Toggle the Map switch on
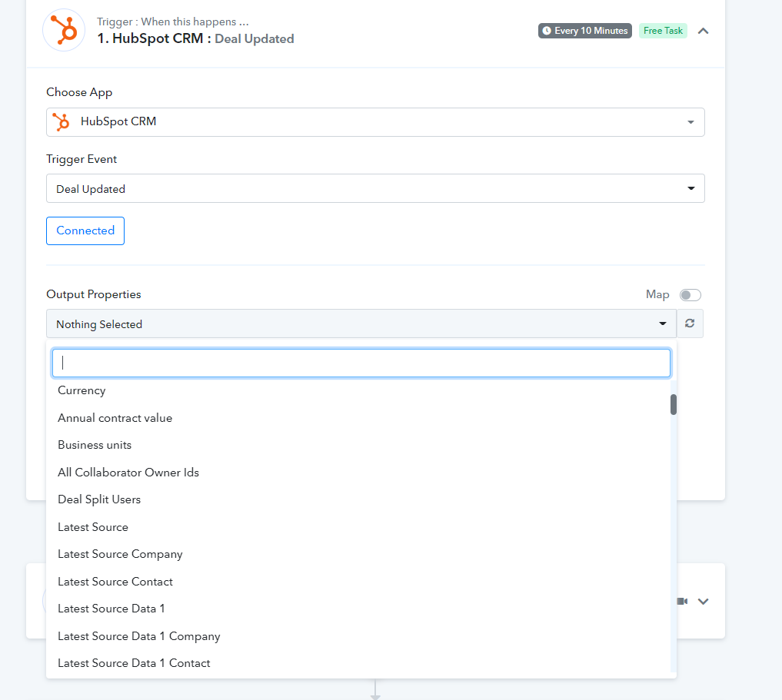 point(690,295)
